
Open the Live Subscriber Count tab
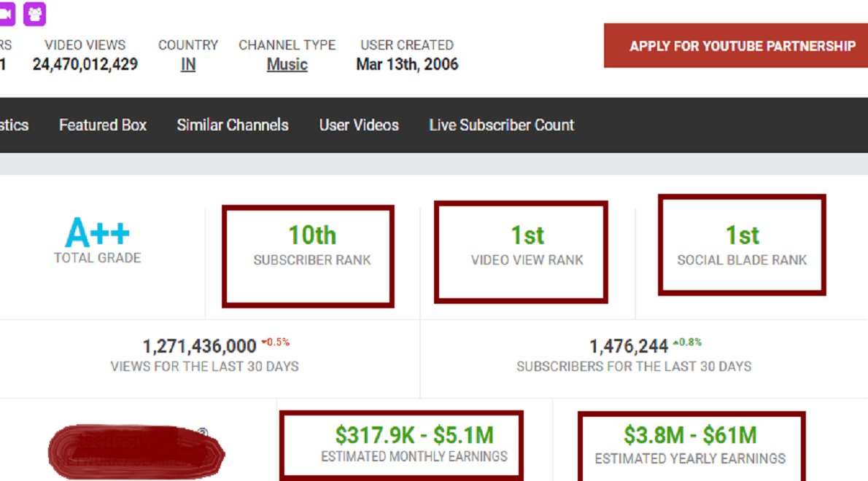coord(501,125)
